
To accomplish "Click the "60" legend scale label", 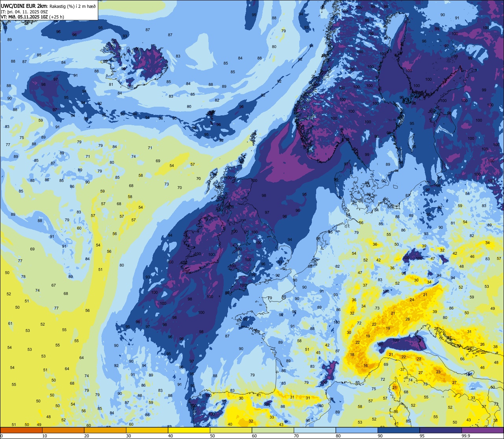I will pos(254,436).
